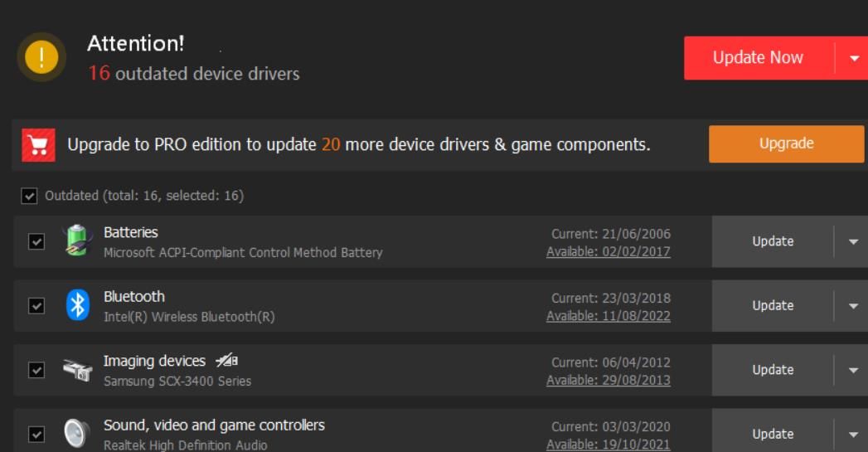The image size is (868, 452).
Task: Open the Batteries available date link
Action: coord(608,252)
